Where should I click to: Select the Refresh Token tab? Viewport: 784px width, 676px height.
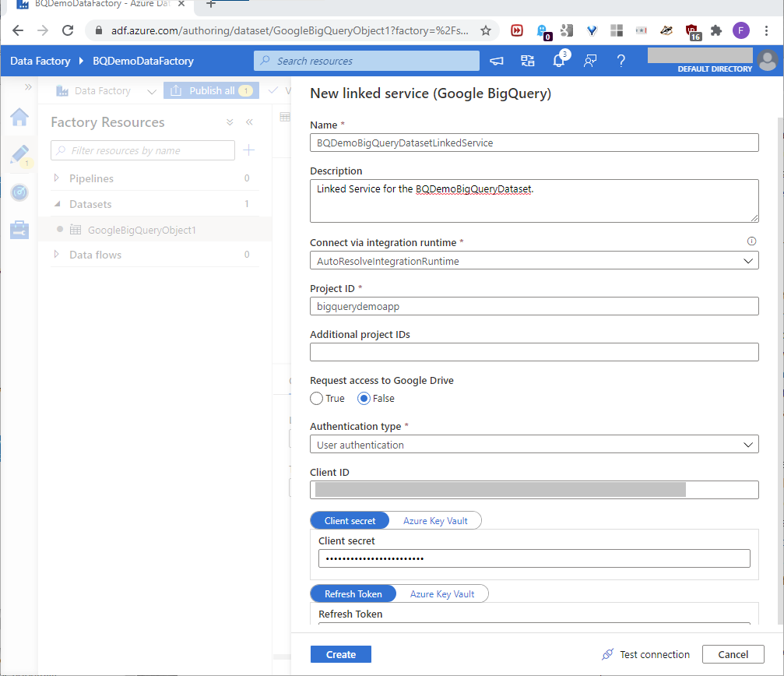click(353, 593)
